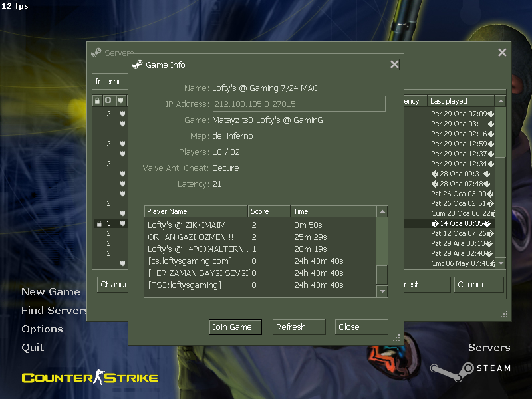Select the [cs.loftysgaming.com] player row
Screen dimensions: 532x399
260,261
